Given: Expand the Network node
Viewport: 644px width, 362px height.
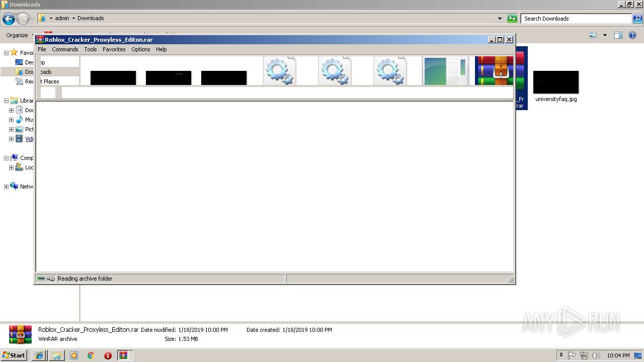Looking at the screenshot, I should click(6, 187).
